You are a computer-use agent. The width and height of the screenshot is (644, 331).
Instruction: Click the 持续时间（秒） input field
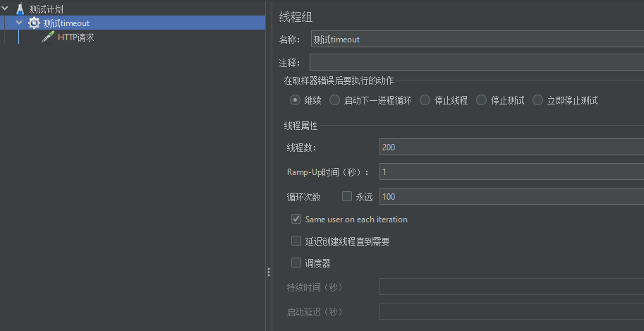coord(512,287)
